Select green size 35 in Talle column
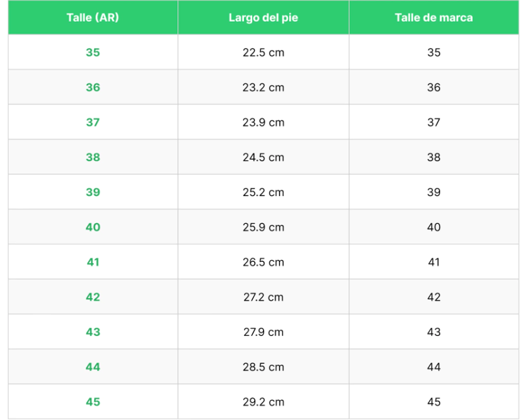Image resolution: width=525 pixels, height=420 pixels. [x=93, y=52]
